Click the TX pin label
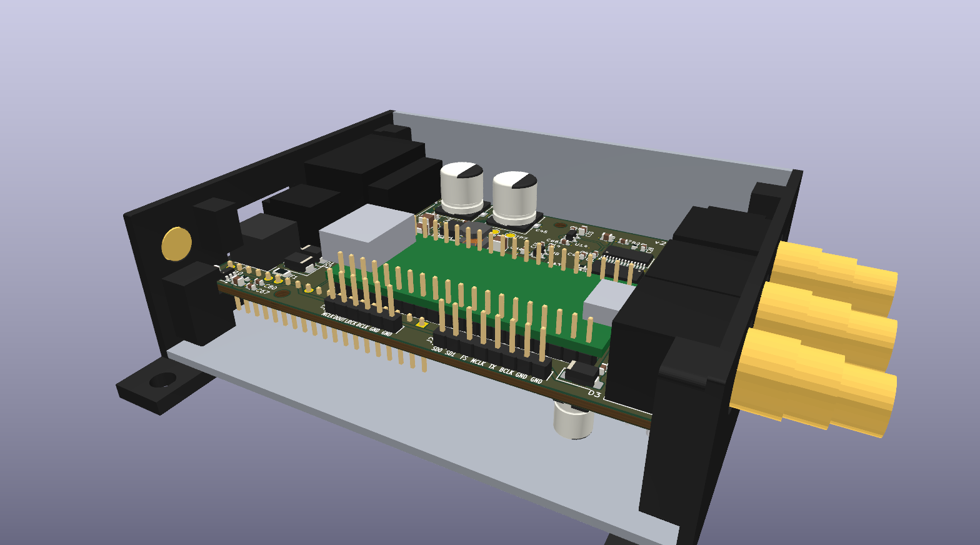 pyautogui.click(x=492, y=367)
